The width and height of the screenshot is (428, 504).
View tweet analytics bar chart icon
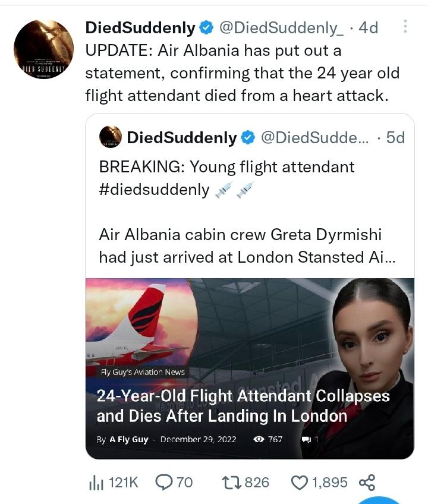[x=96, y=483]
